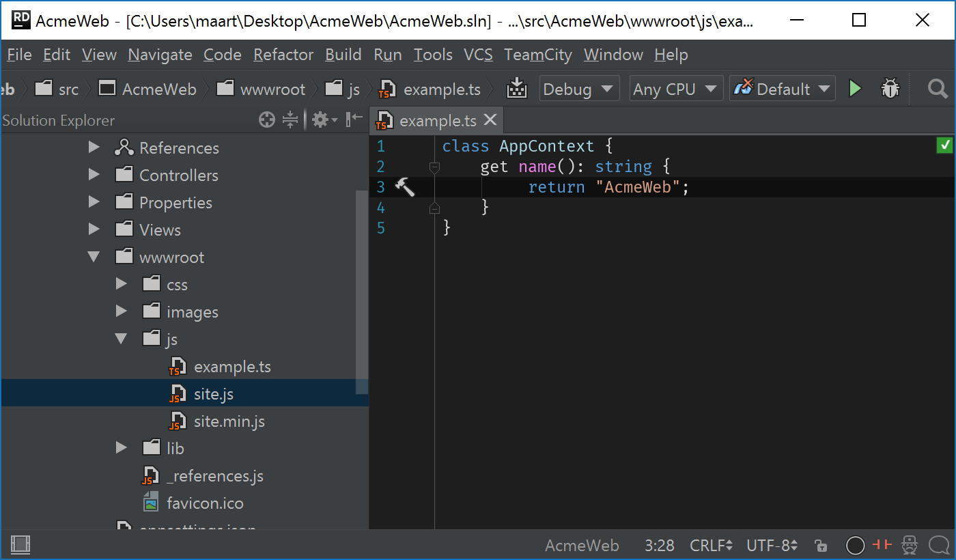Screen dimensions: 956x560
Task: Click the js breadcrumb in navigation bar
Action: [x=342, y=89]
